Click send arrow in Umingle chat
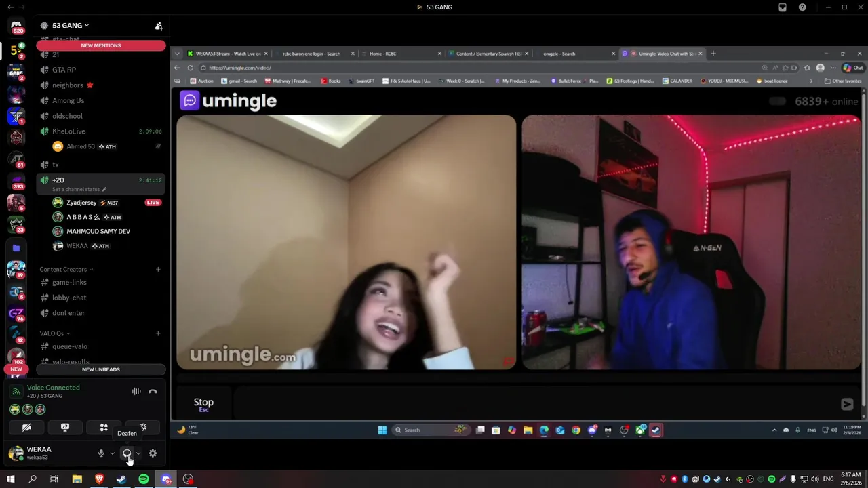Screen dimensions: 868x488 pyautogui.click(x=847, y=404)
